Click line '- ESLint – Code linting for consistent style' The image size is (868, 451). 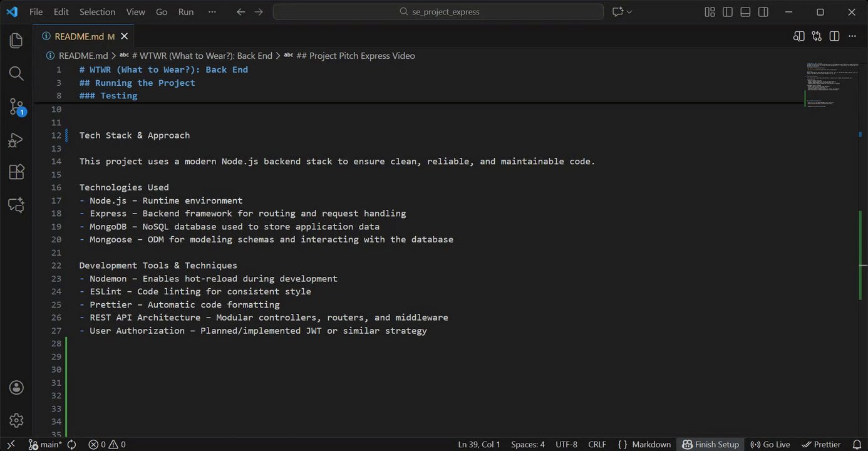click(x=195, y=291)
